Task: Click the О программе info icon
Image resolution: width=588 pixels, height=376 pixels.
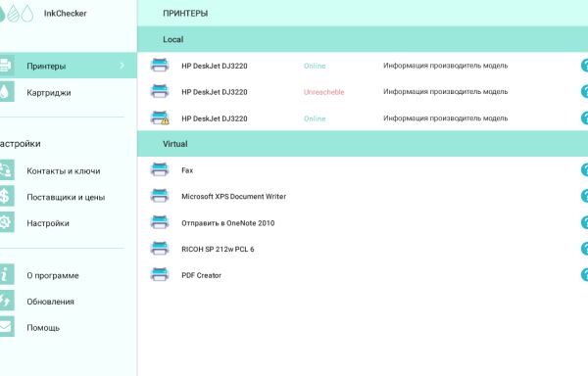Action: [7, 274]
